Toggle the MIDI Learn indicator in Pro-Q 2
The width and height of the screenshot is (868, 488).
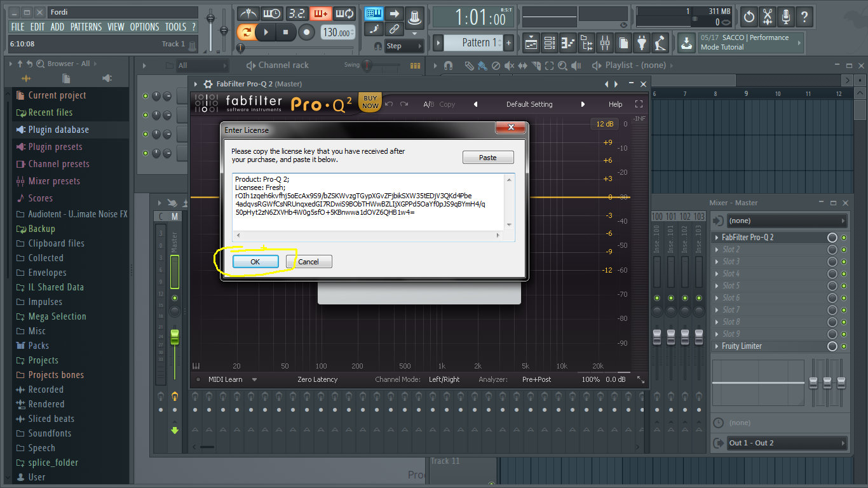(198, 379)
